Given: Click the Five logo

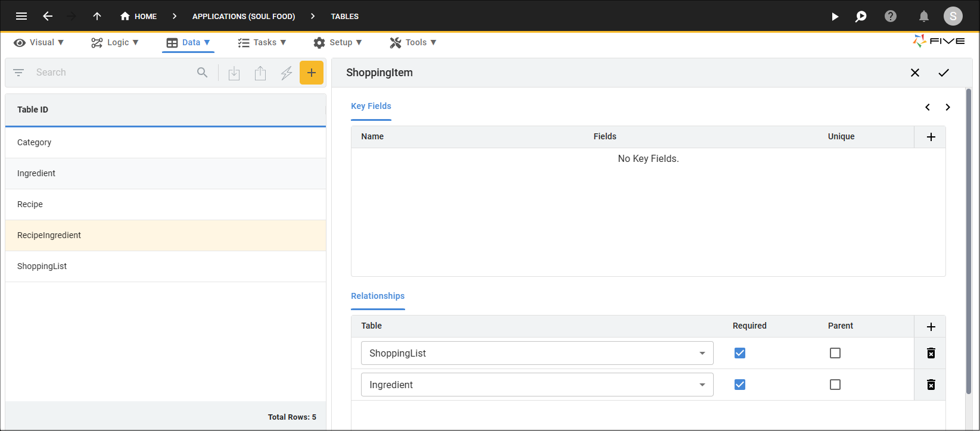Looking at the screenshot, I should [938, 41].
